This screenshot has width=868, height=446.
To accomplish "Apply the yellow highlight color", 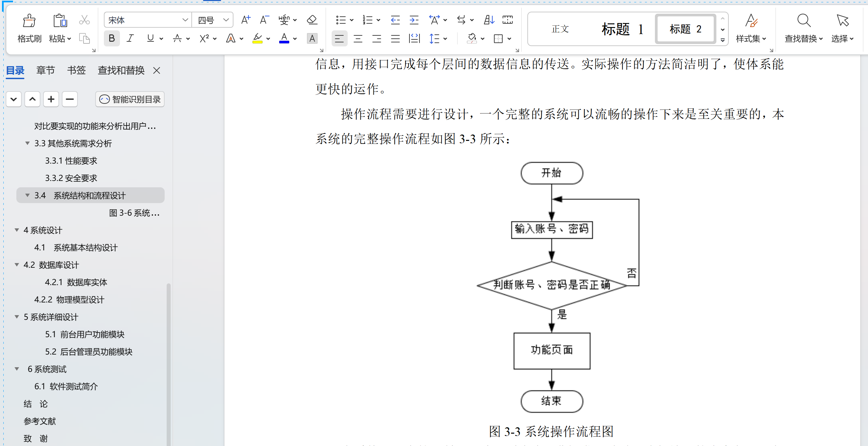I will (257, 39).
